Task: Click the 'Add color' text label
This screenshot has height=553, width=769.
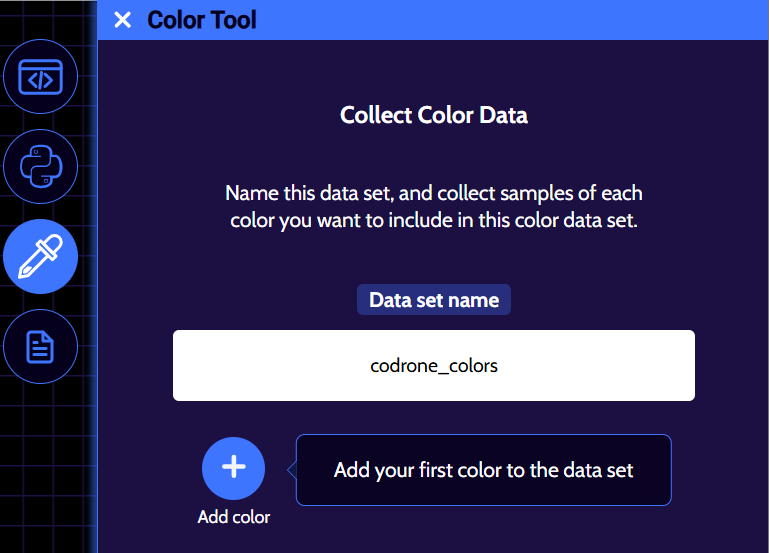Action: (x=233, y=517)
